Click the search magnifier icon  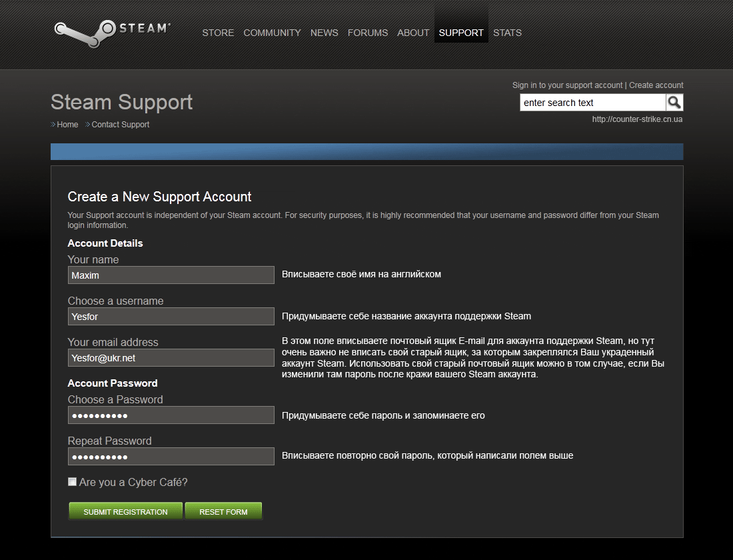click(x=674, y=103)
